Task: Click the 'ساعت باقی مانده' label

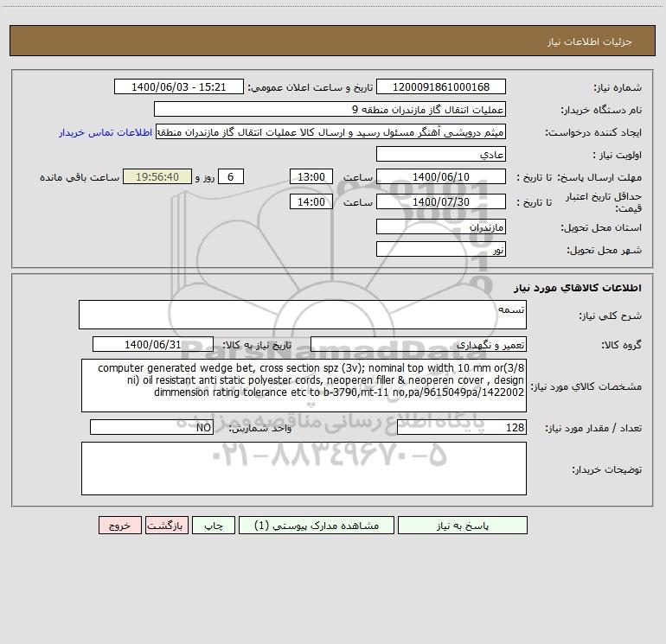Action: 80,177
